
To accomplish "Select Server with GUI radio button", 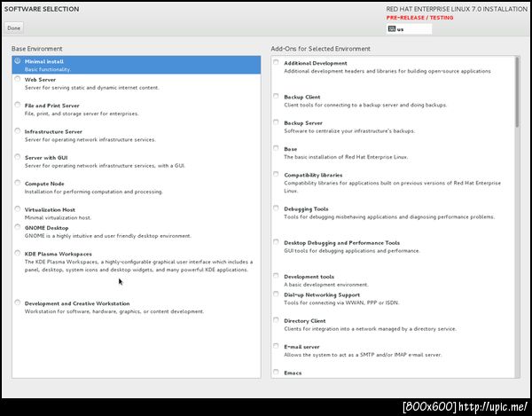I will (18, 157).
